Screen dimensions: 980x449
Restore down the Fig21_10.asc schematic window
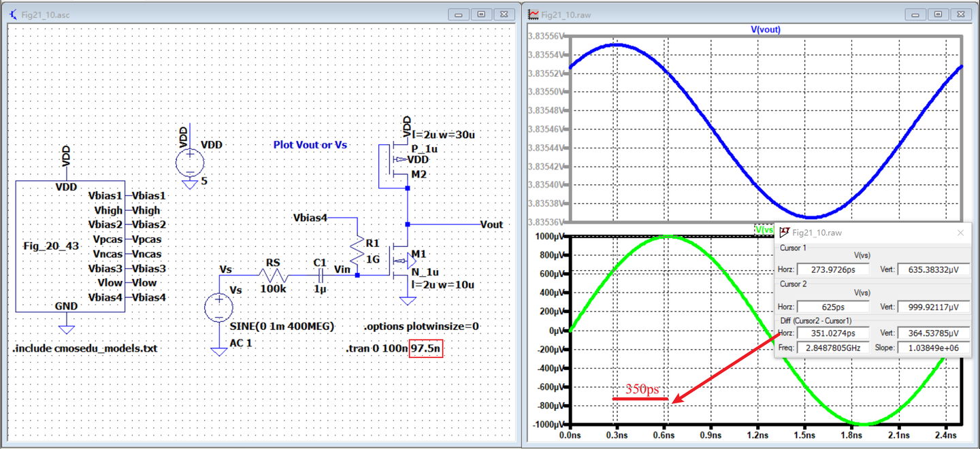(481, 14)
